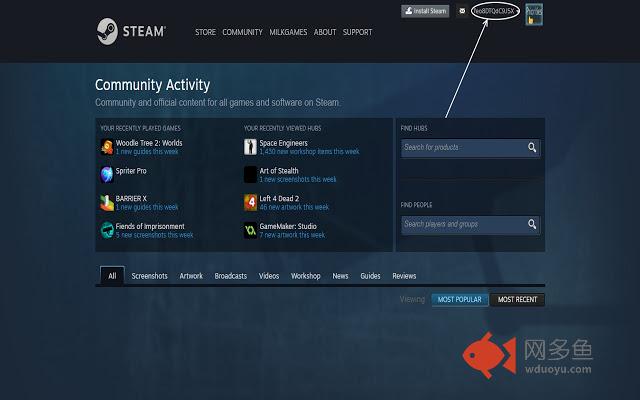Switch to the Reviews tab
The image size is (640, 400).
[404, 276]
